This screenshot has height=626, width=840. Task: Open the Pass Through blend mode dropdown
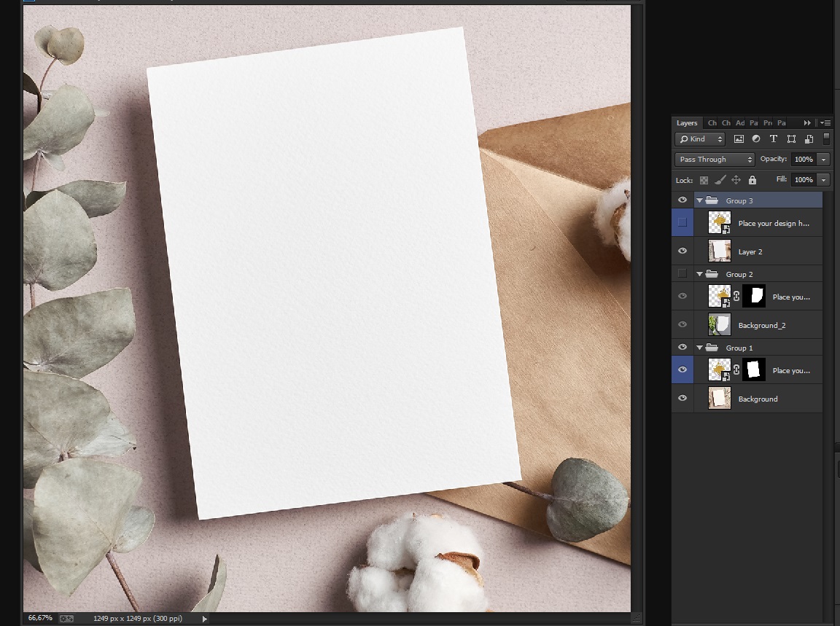pos(715,159)
